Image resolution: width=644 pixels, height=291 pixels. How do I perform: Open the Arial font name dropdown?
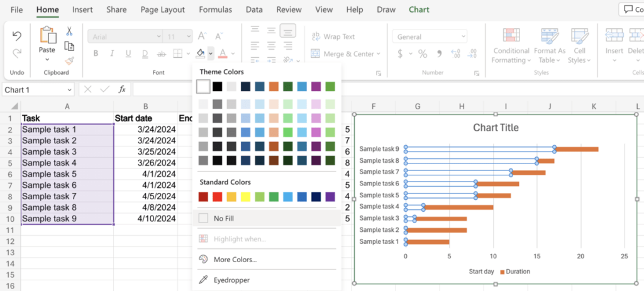pos(158,36)
